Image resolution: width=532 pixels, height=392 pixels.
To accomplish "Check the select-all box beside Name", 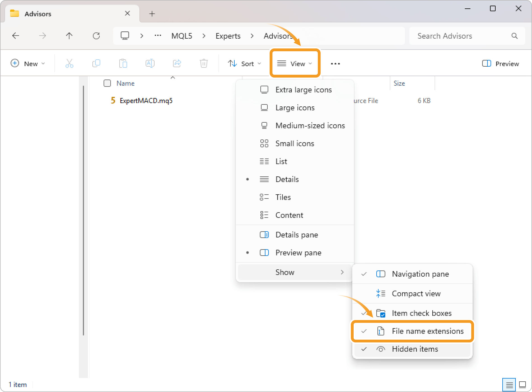I will [x=107, y=83].
